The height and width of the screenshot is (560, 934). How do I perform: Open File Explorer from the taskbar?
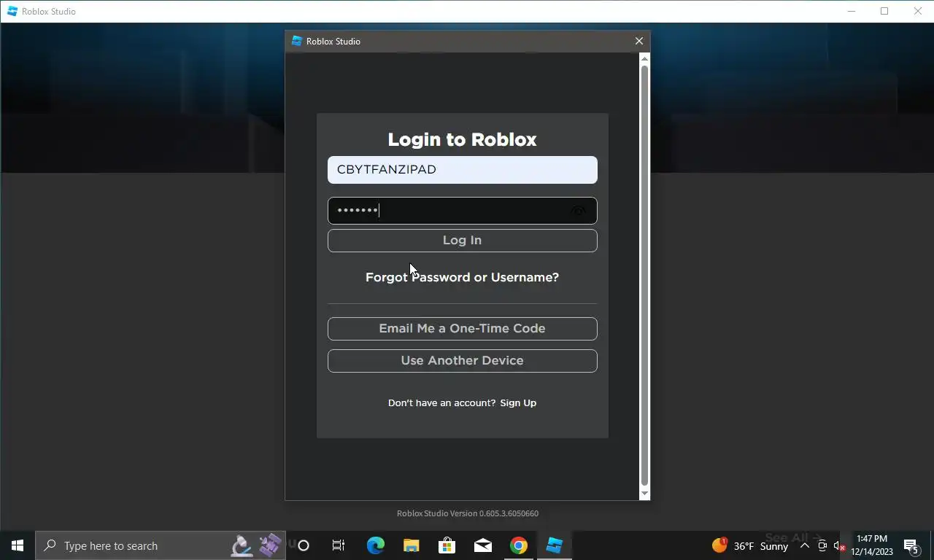coord(411,545)
